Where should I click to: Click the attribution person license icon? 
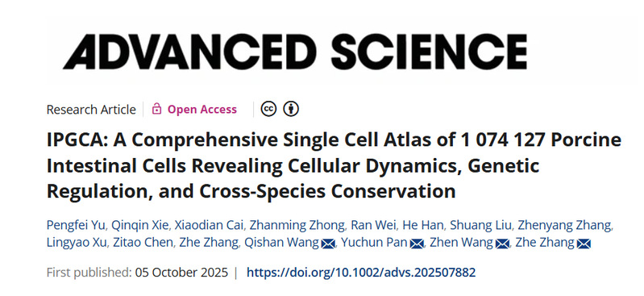(x=291, y=109)
